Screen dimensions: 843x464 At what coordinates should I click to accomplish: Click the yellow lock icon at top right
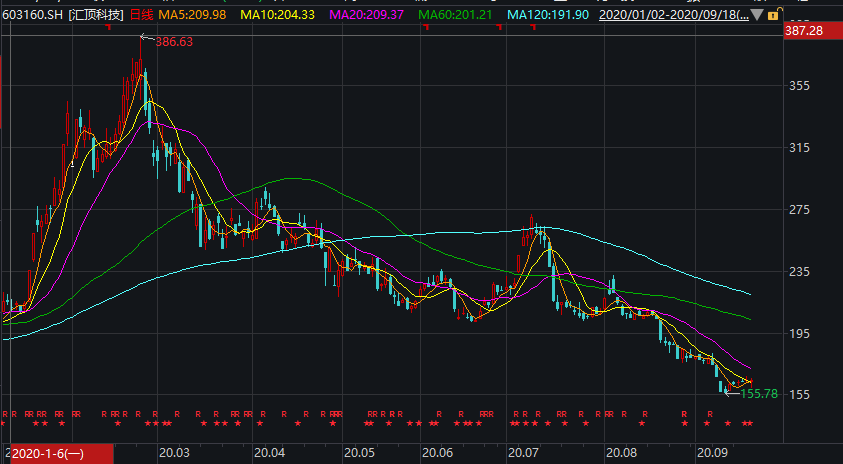(774, 15)
